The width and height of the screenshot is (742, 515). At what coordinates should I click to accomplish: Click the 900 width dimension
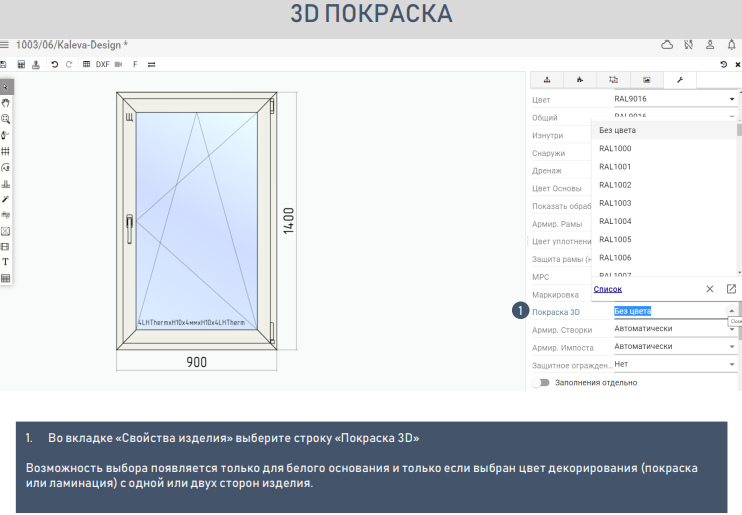tap(196, 362)
